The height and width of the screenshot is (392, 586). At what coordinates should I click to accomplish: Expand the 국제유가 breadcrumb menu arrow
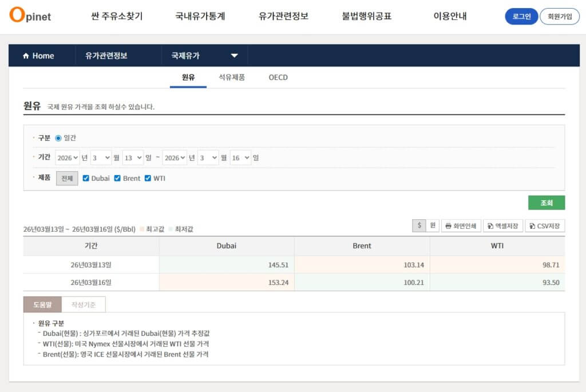point(235,56)
